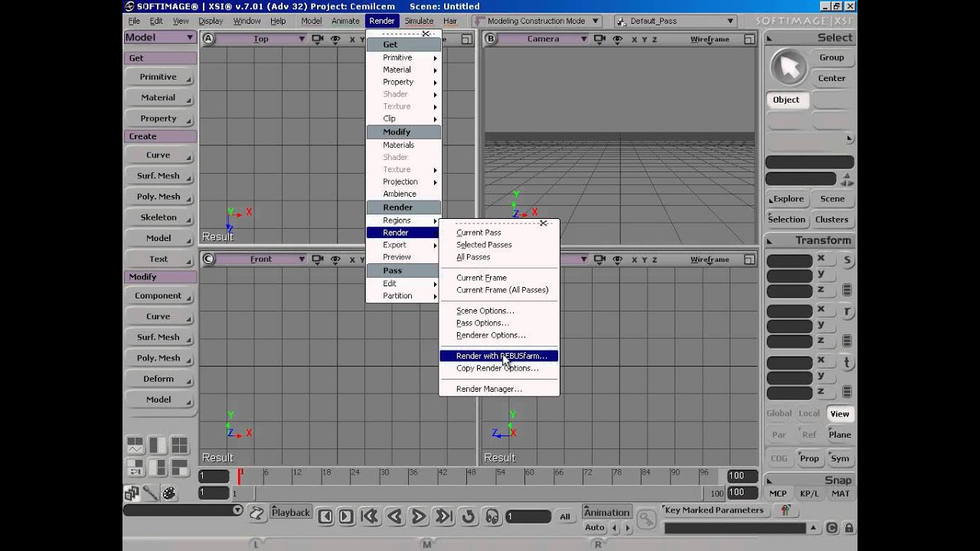The image size is (980, 551).
Task: Open the cubes toolbar panel icon
Action: [x=132, y=494]
